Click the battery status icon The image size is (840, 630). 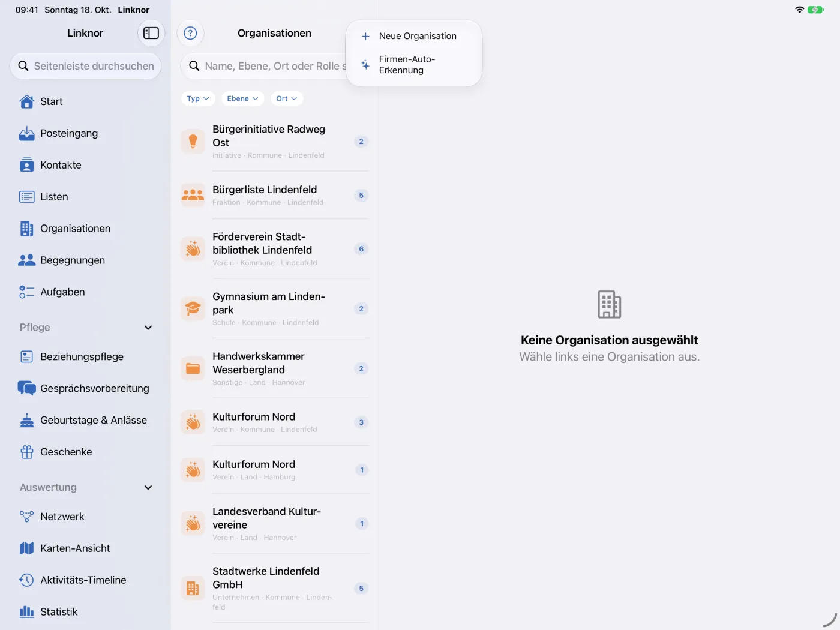pyautogui.click(x=815, y=10)
